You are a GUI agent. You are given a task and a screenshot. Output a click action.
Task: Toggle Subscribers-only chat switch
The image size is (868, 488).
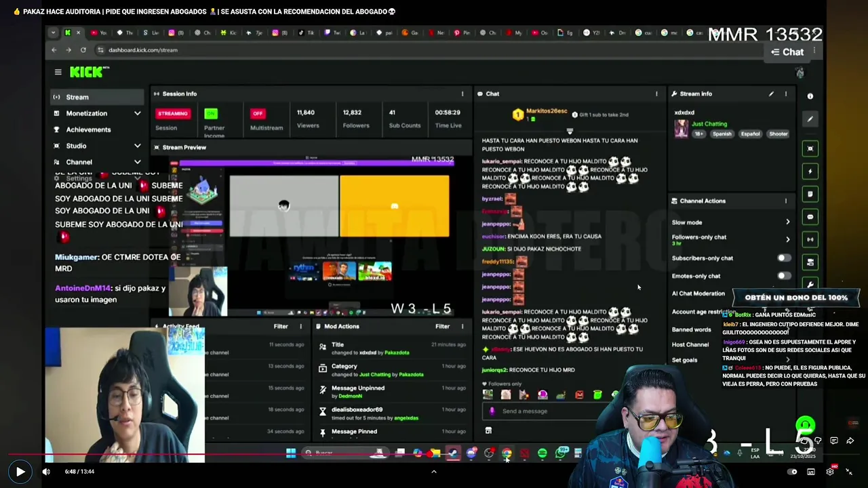(x=783, y=258)
